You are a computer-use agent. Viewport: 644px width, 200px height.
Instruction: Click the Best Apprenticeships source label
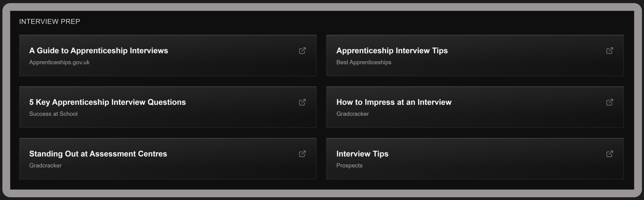coord(363,62)
